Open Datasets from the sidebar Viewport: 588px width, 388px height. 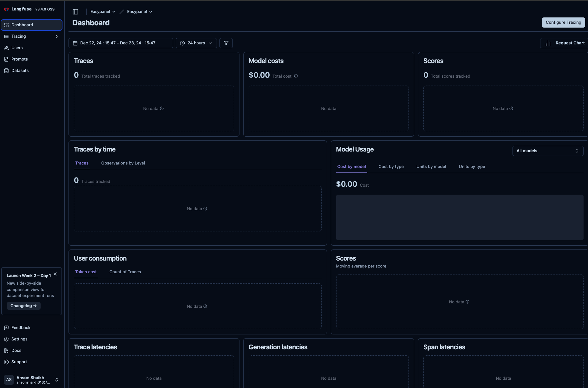[x=20, y=70]
